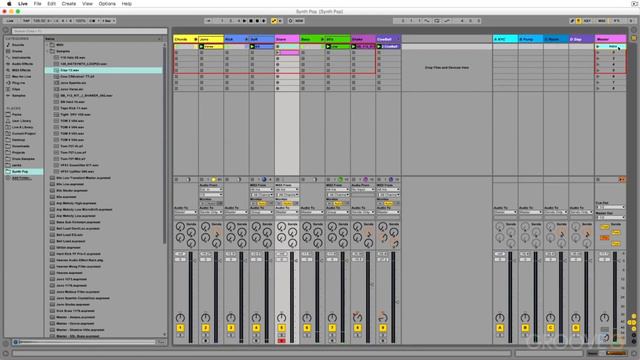Image resolution: width=640 pixels, height=360 pixels.
Task: Toggle track activator 5 for Snare
Action: click(281, 328)
